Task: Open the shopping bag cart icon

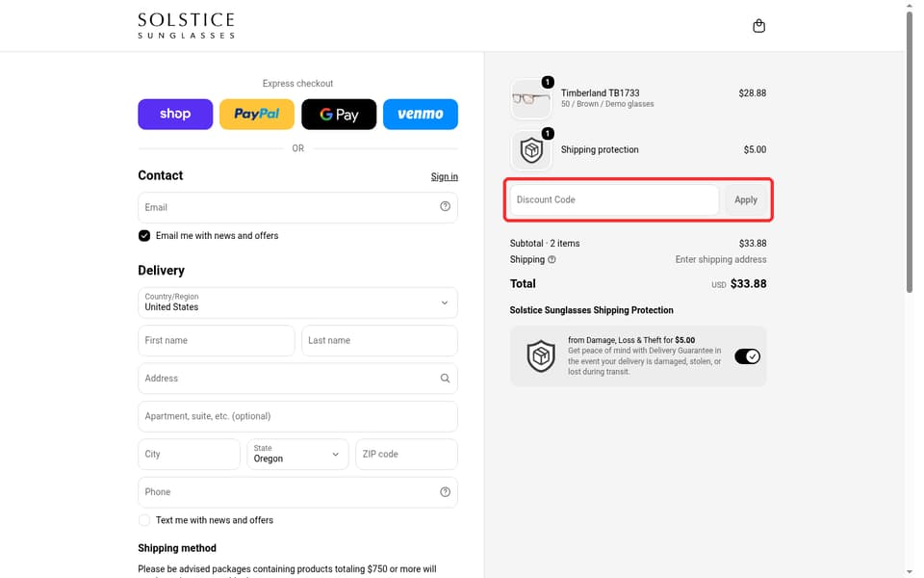Action: point(759,26)
